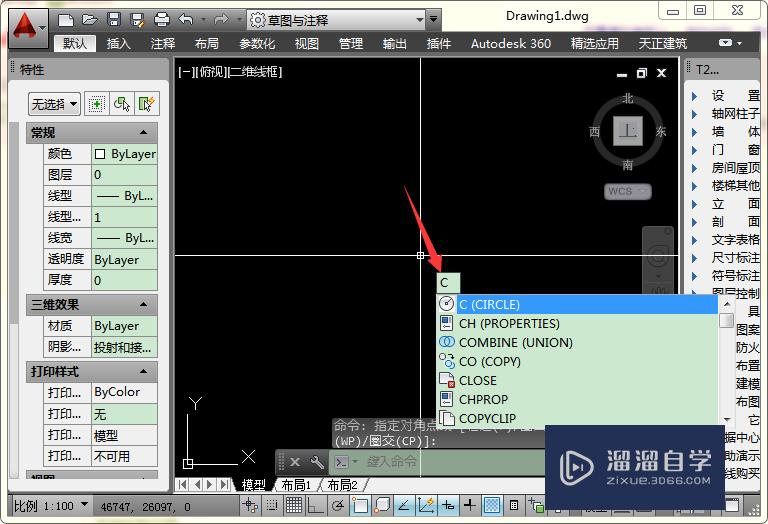Click the up face on ViewCube
This screenshot has width=768, height=524.
coord(628,131)
